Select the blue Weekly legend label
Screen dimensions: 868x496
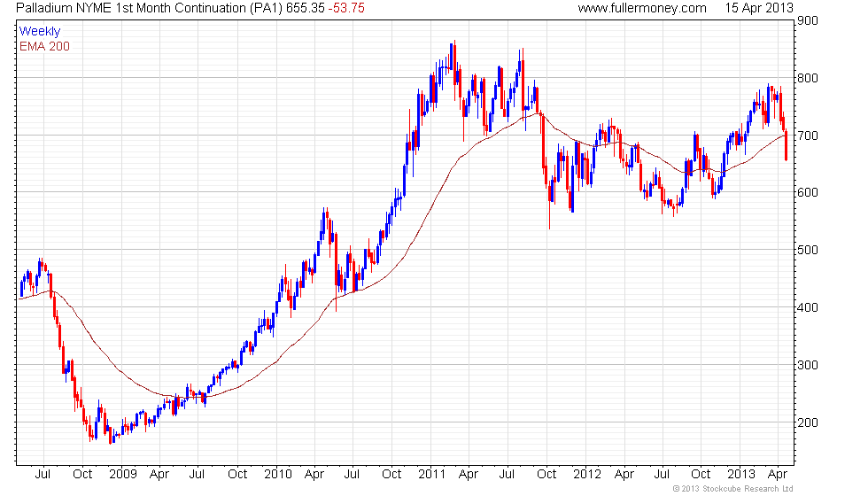39,32
